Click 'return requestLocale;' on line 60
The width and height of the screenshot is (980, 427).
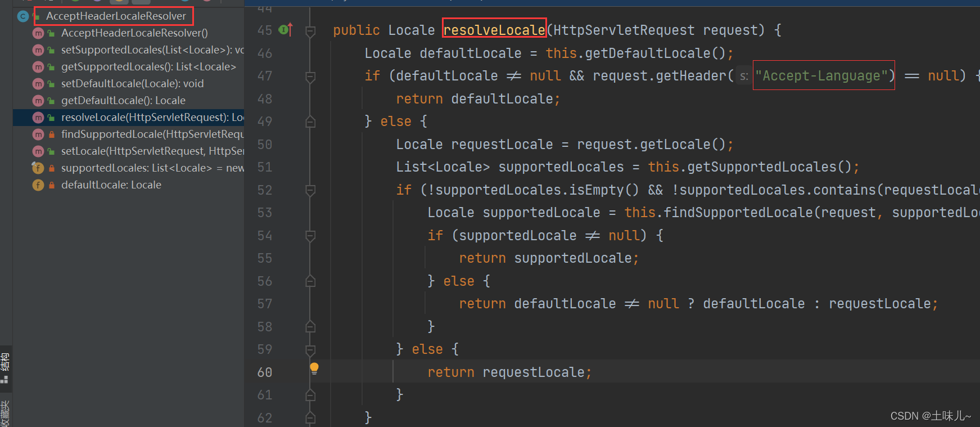click(x=510, y=372)
